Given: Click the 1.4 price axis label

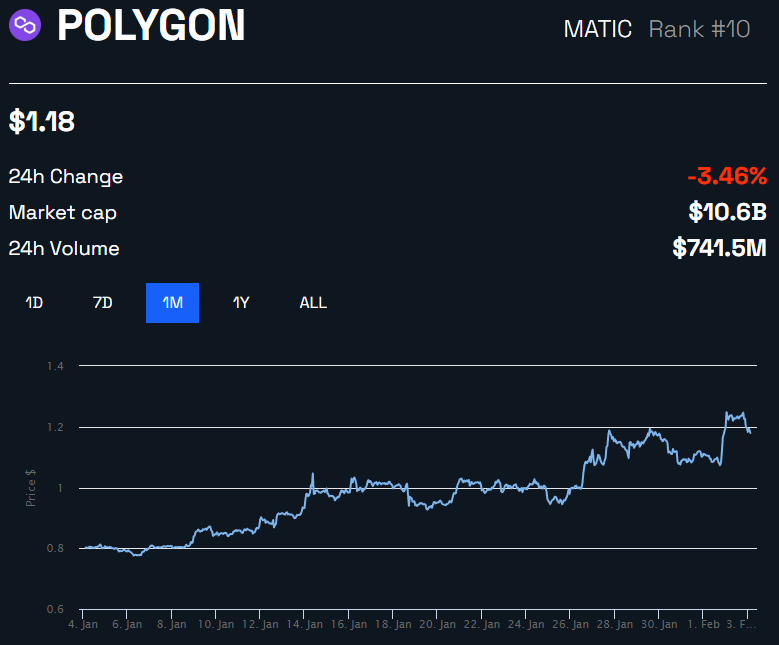Looking at the screenshot, I should tap(55, 366).
